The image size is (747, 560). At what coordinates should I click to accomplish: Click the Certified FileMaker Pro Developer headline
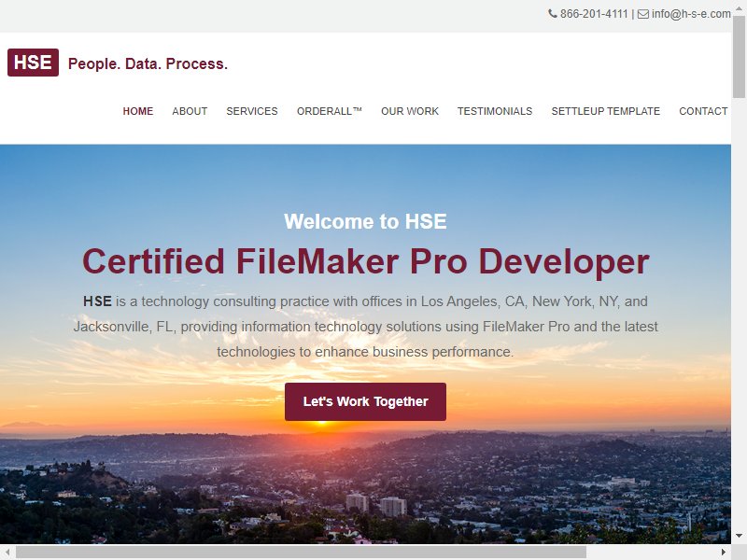click(x=365, y=261)
